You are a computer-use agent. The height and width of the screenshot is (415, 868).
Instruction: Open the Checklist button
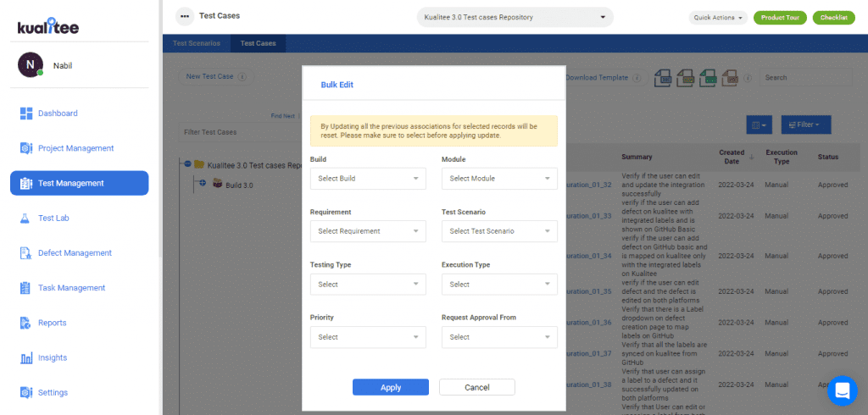point(834,18)
